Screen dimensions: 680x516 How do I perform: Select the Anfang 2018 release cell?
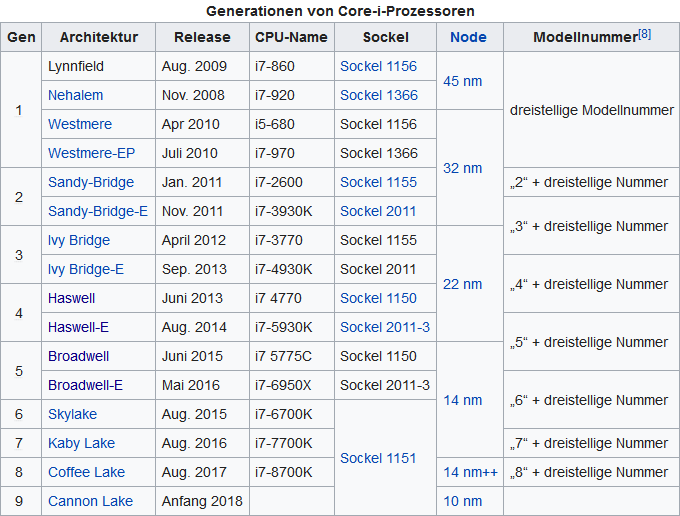(x=202, y=501)
